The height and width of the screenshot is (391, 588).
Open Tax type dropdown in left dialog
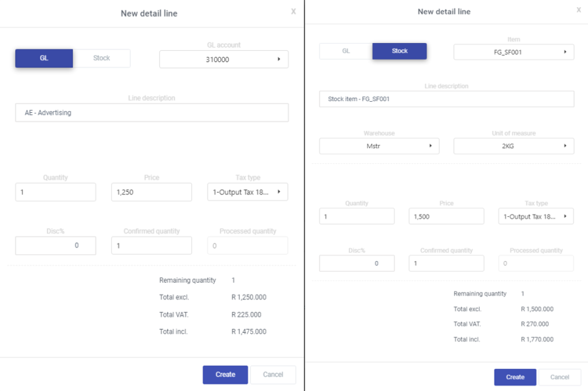pyautogui.click(x=247, y=192)
